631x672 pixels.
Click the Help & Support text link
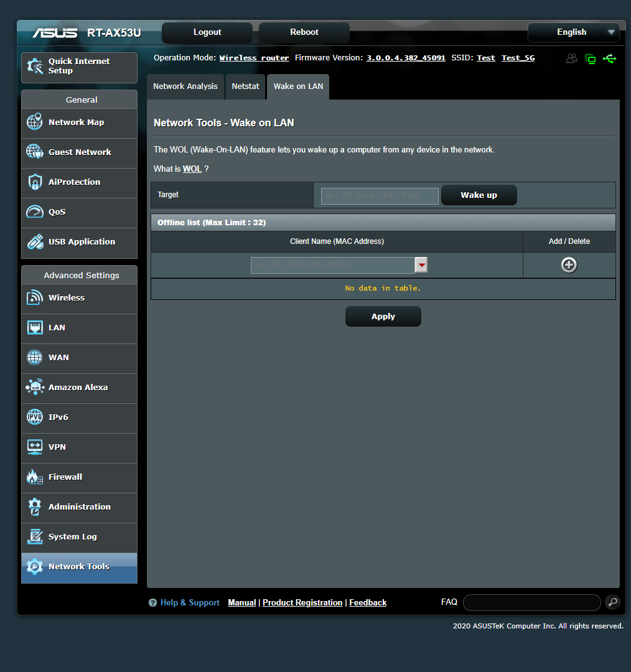click(190, 602)
